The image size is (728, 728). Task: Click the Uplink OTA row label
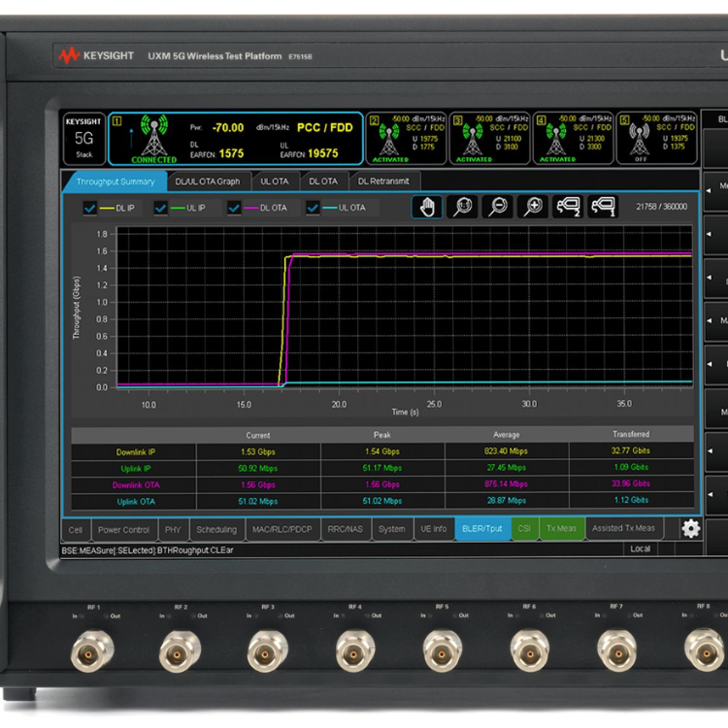pyautogui.click(x=136, y=502)
